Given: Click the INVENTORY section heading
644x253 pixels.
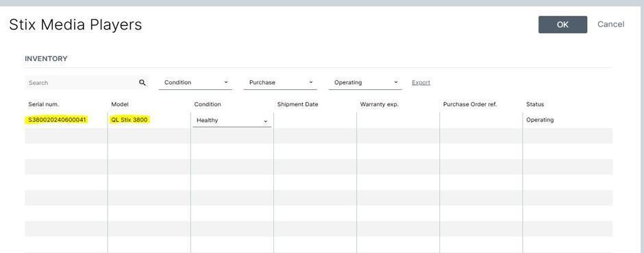Looking at the screenshot, I should (x=46, y=59).
